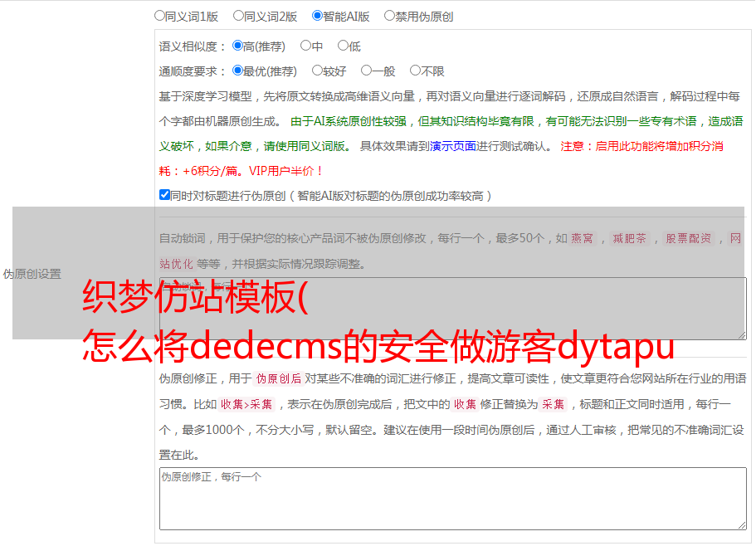
Task: Click the 股票配资 example keyword
Action: 689,238
